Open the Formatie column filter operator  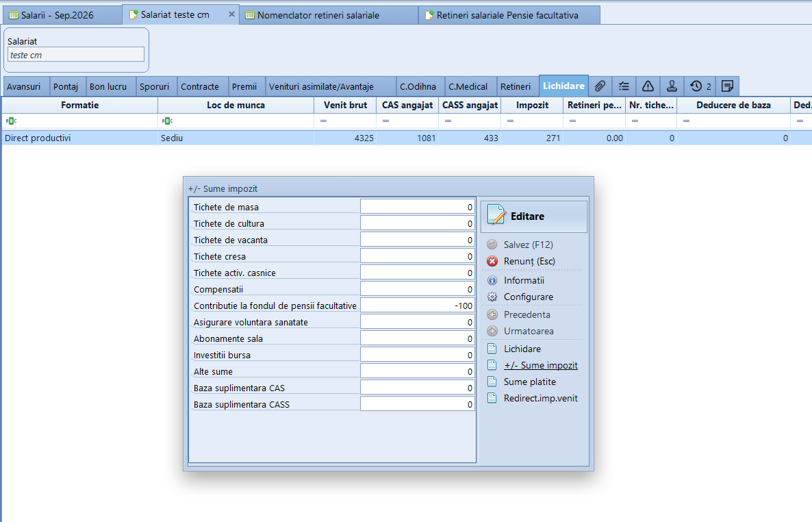coord(11,121)
